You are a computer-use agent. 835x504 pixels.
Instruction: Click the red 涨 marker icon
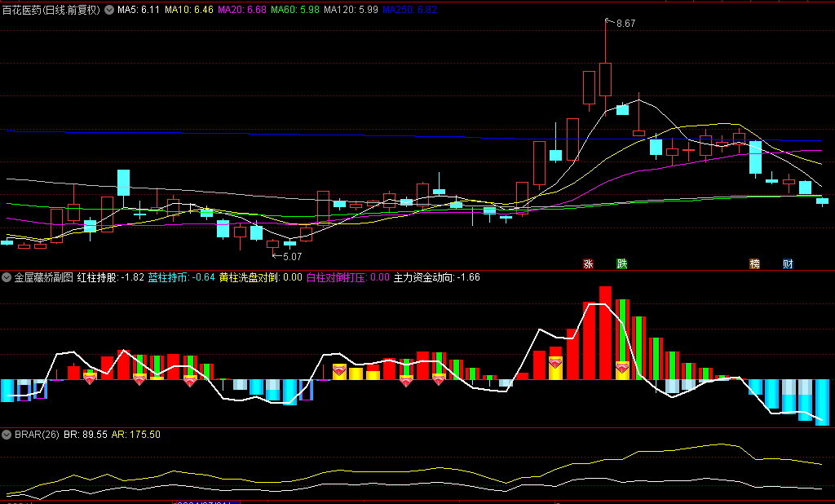pos(589,263)
